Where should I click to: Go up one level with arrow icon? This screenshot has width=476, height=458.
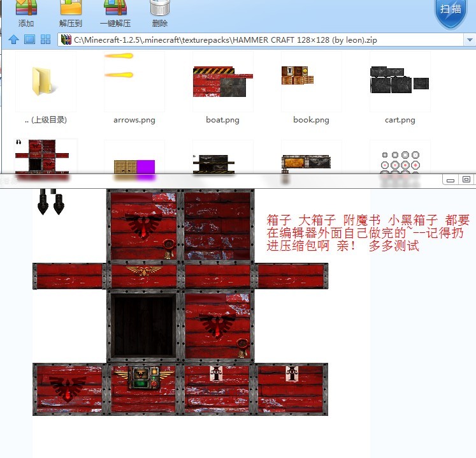coord(13,40)
